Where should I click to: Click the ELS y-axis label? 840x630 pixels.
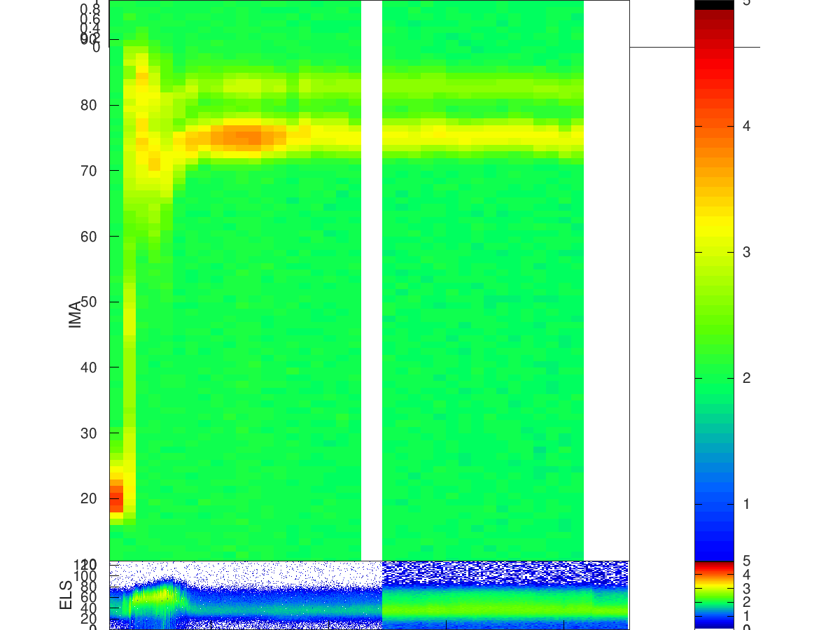[x=66, y=594]
